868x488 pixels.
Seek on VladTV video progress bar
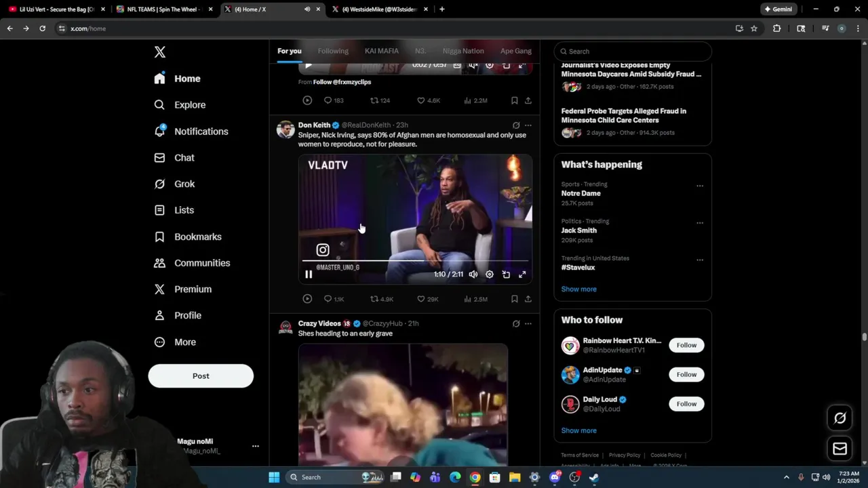click(415, 260)
